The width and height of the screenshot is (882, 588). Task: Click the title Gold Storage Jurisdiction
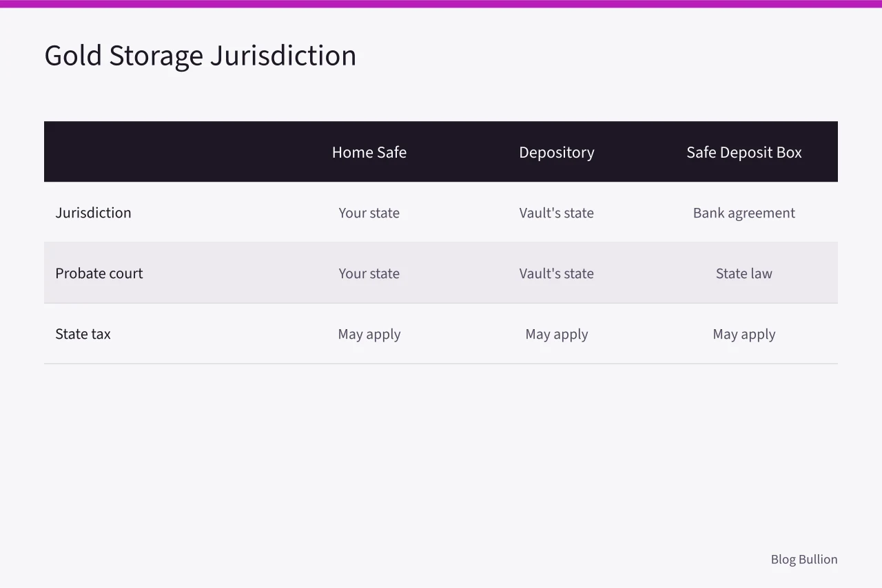coord(200,56)
